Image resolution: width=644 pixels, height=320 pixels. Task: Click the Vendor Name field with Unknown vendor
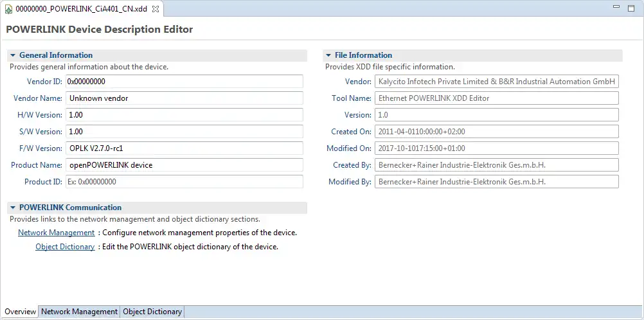click(x=184, y=98)
